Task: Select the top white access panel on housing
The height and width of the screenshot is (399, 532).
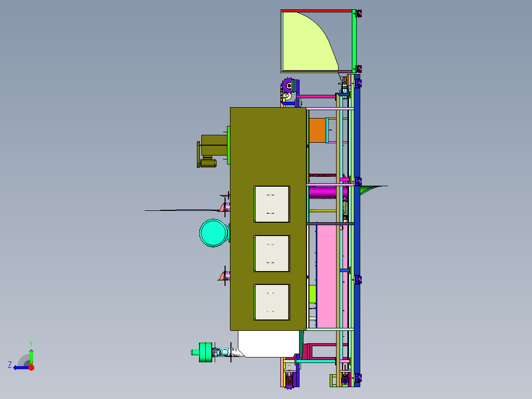Action: coord(272,204)
